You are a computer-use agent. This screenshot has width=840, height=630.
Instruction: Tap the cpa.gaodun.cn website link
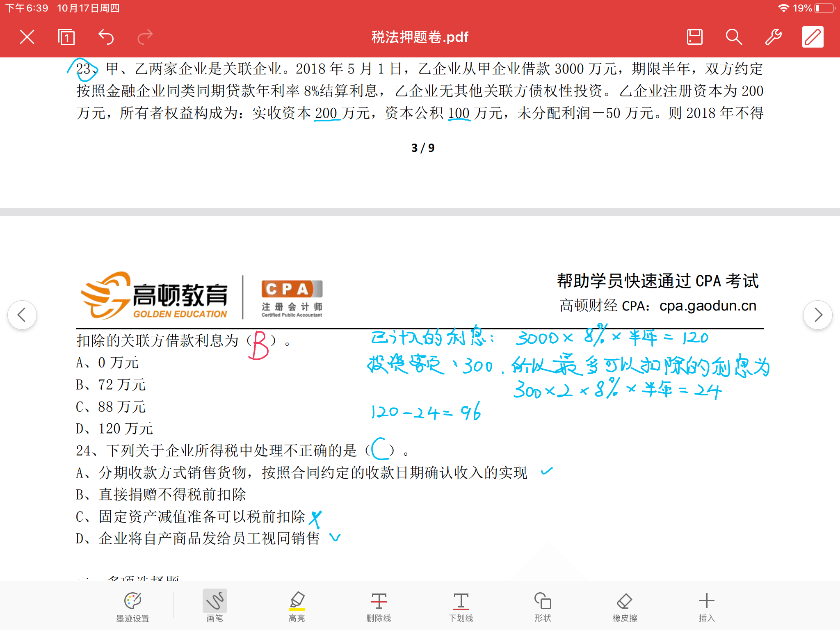point(708,306)
